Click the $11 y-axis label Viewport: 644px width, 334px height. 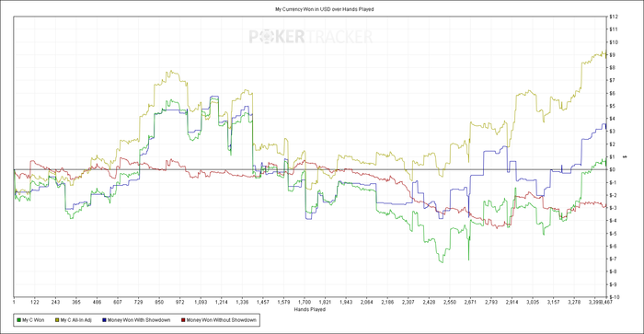(614, 29)
